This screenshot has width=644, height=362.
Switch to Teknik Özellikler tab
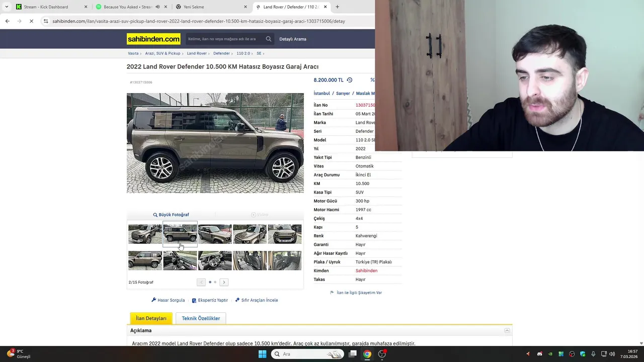point(201,318)
